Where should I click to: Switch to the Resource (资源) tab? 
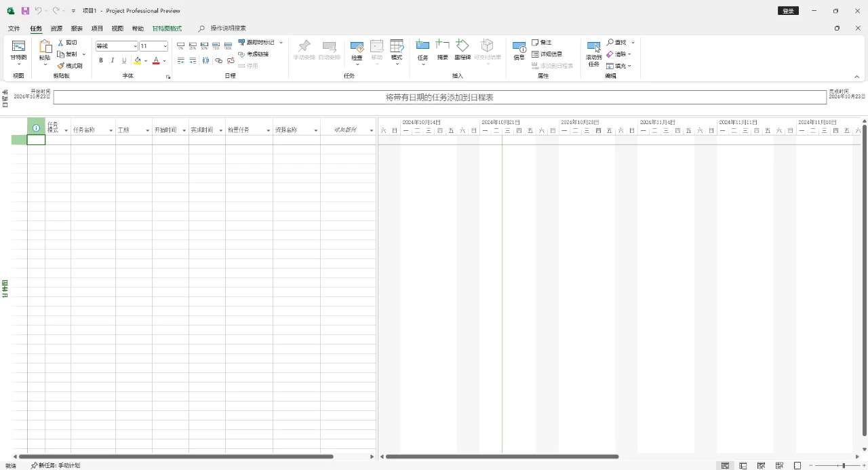(x=56, y=28)
